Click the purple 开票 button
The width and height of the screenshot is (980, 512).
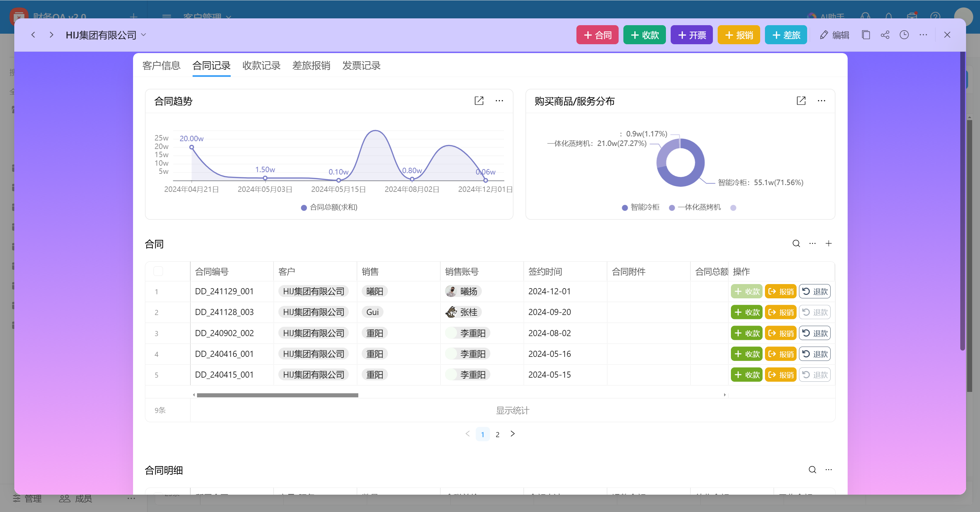[692, 35]
